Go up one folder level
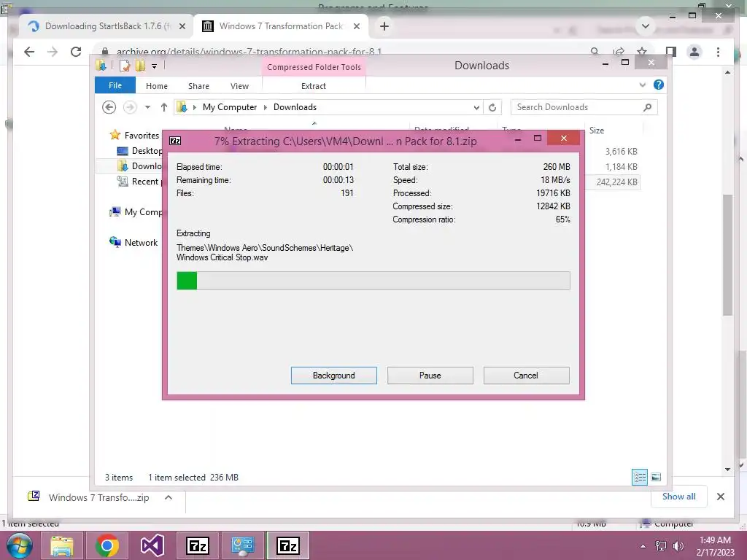This screenshot has height=560, width=747. [164, 107]
